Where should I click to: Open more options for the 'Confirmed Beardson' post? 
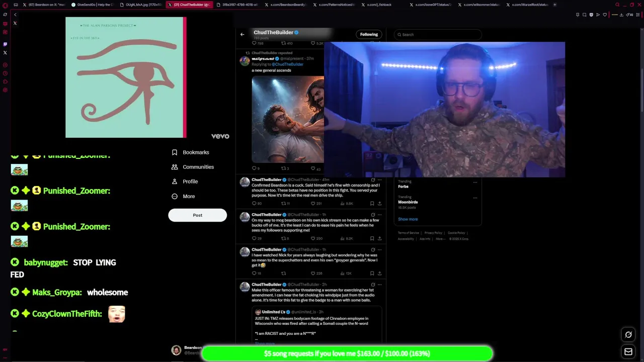pyautogui.click(x=380, y=179)
